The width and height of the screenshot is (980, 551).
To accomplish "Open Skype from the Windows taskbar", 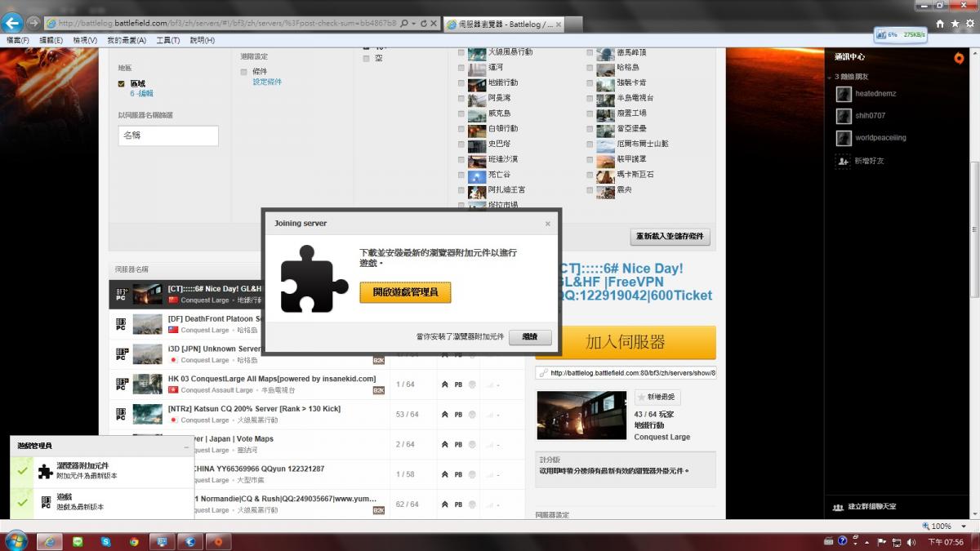I will pyautogui.click(x=105, y=541).
